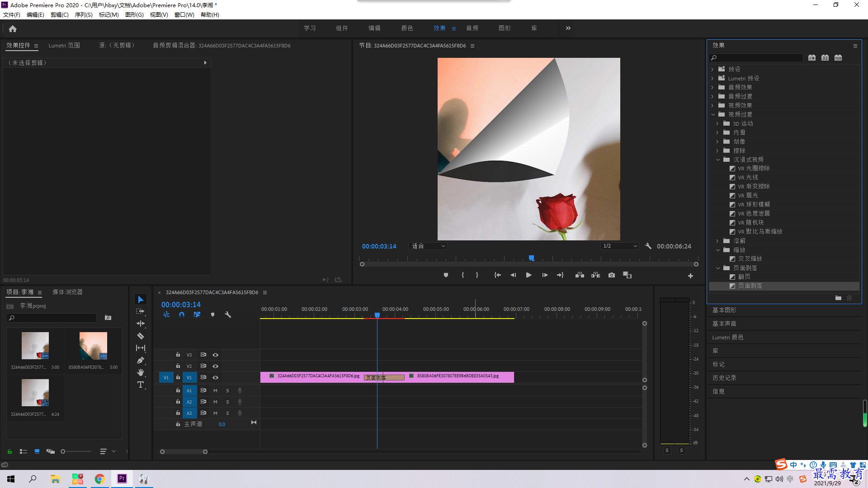Click Mark Out button
This screenshot has width=868, height=488.
(477, 275)
